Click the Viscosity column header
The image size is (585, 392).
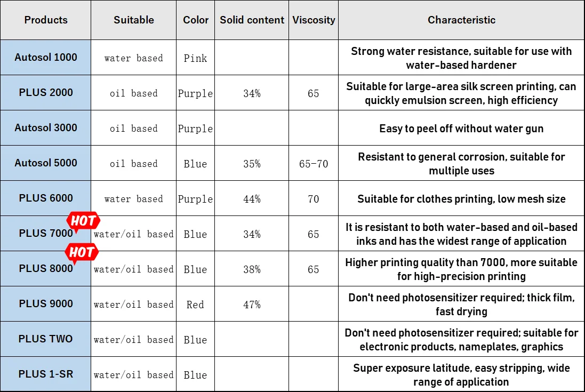(x=314, y=20)
